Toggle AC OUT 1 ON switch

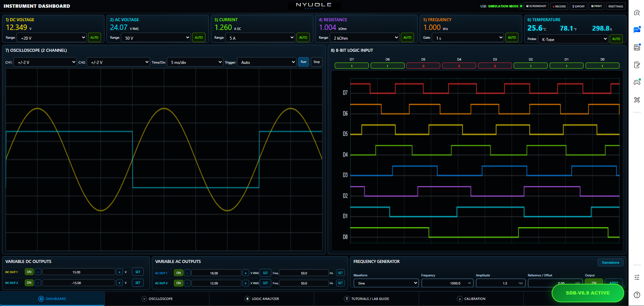tap(179, 273)
